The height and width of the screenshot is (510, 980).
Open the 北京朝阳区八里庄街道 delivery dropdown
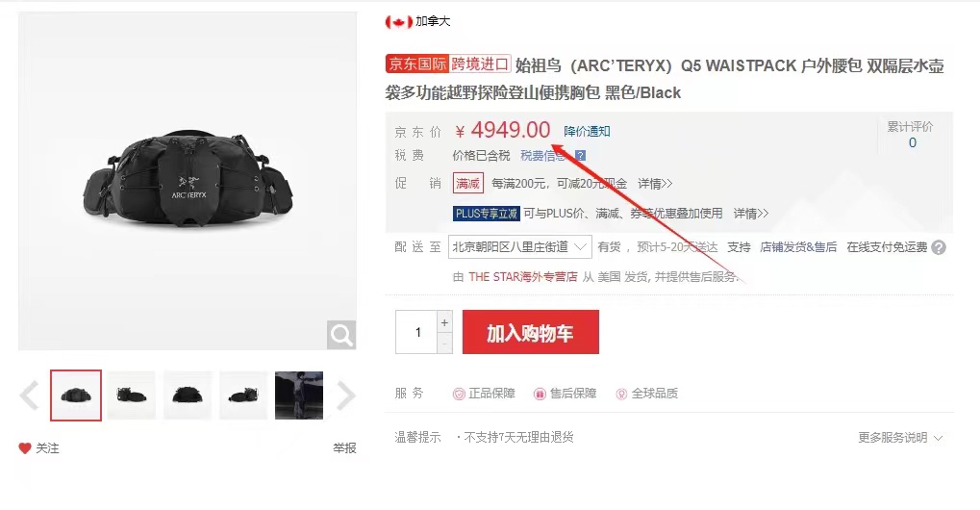coord(519,247)
